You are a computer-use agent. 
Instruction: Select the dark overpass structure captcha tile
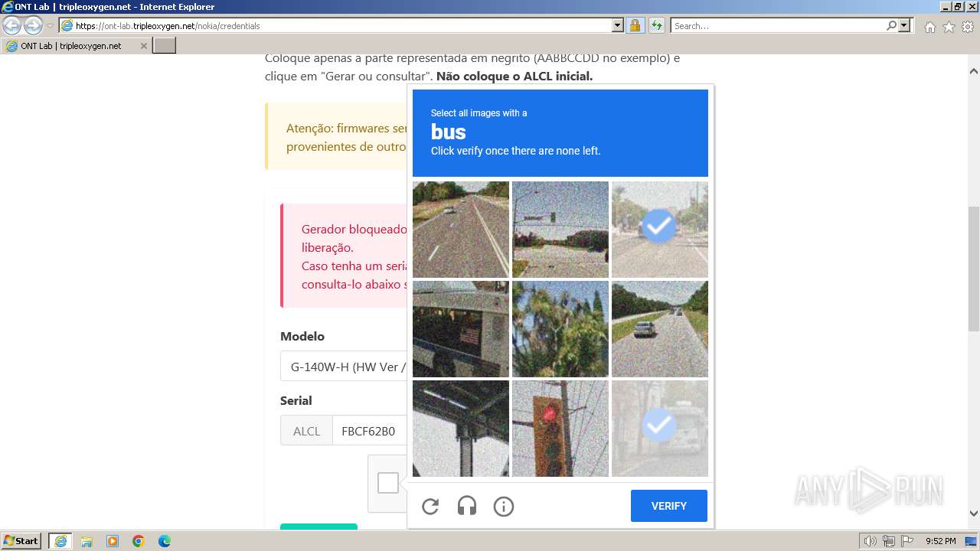(x=461, y=429)
